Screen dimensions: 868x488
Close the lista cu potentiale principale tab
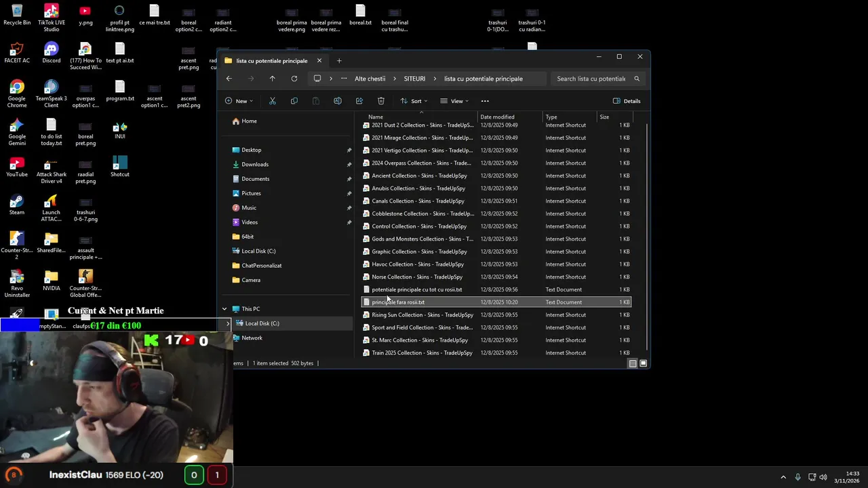319,61
